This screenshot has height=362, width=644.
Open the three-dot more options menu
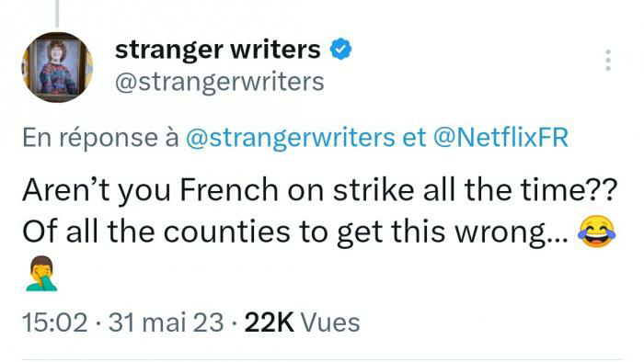(x=608, y=60)
